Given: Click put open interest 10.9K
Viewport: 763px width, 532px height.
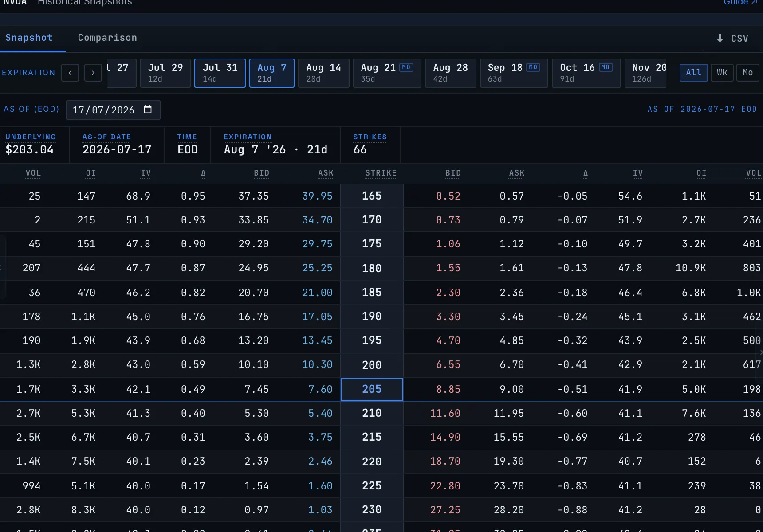Looking at the screenshot, I should [x=691, y=268].
